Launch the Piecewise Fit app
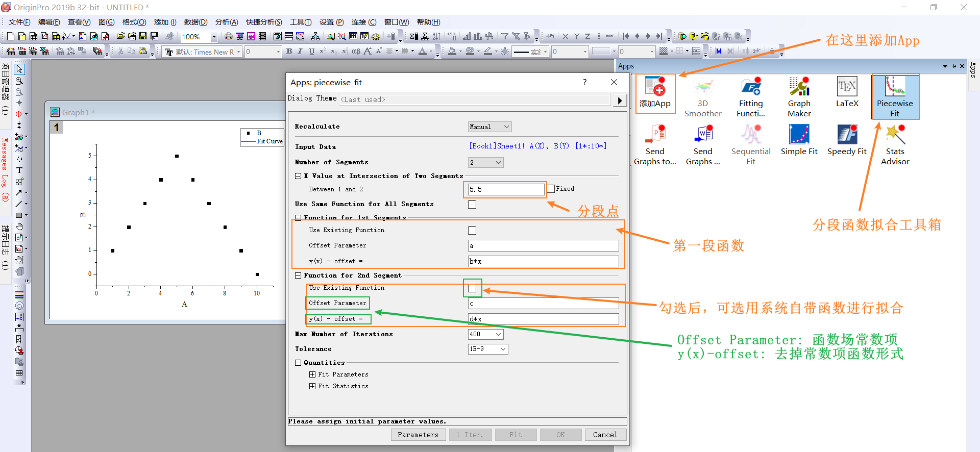The height and width of the screenshot is (452, 980). [895, 97]
